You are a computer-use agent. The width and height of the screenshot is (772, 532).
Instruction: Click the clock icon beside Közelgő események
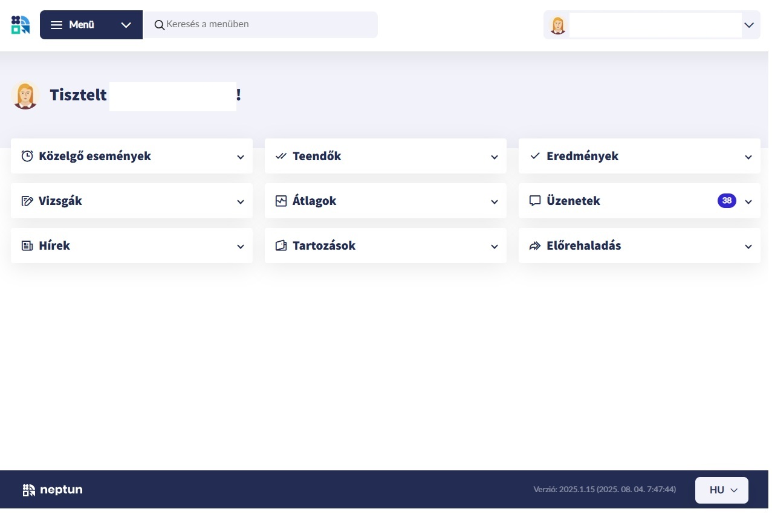(27, 156)
